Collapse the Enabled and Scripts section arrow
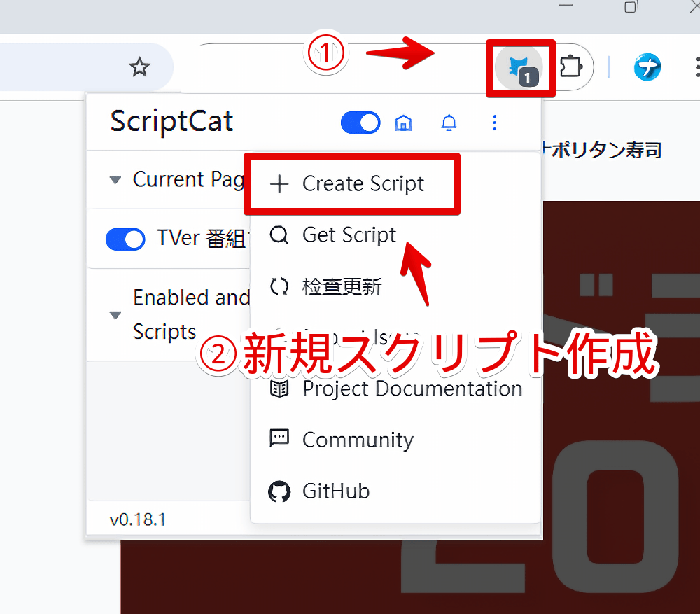This screenshot has width=700, height=614. pyautogui.click(x=115, y=315)
